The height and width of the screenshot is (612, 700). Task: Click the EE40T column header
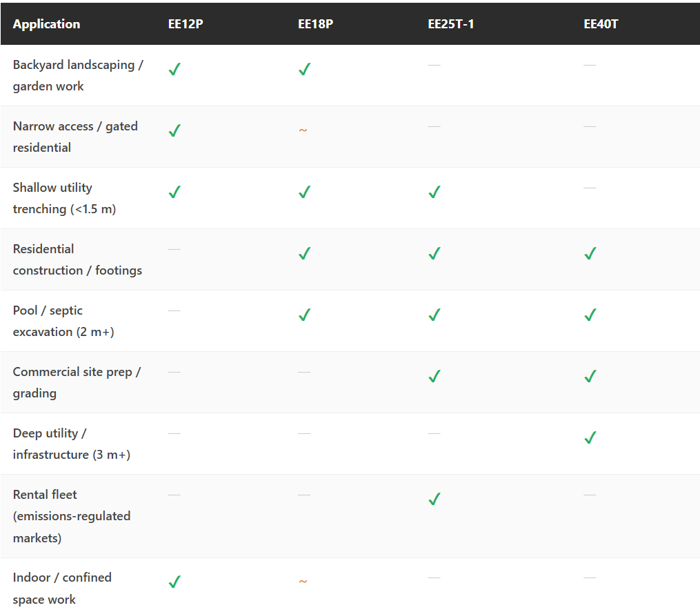(601, 24)
